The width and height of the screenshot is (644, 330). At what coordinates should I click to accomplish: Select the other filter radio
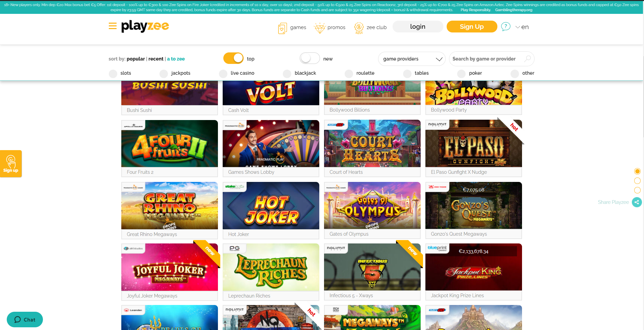click(515, 73)
